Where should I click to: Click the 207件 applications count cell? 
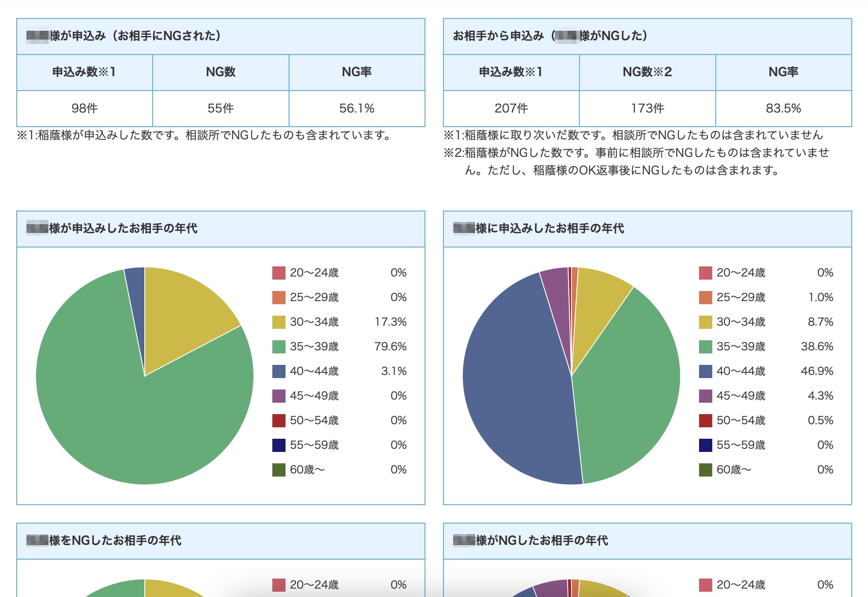pos(511,109)
